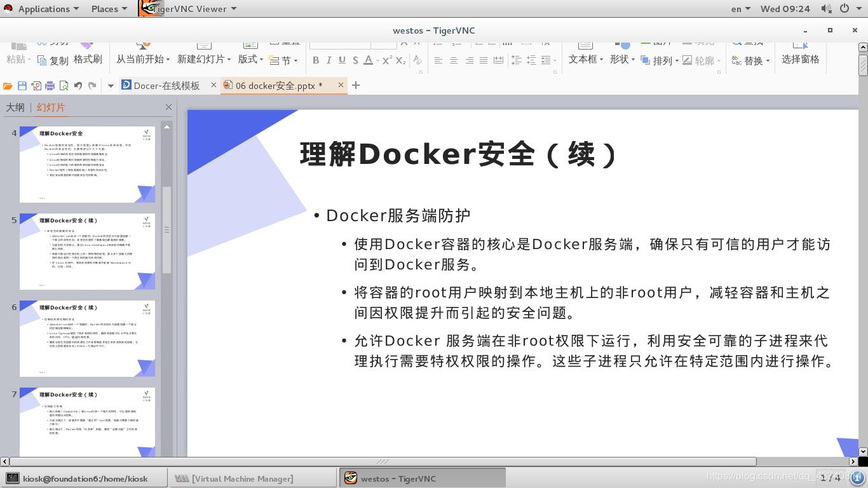Open the en input language menu

[x=741, y=9]
